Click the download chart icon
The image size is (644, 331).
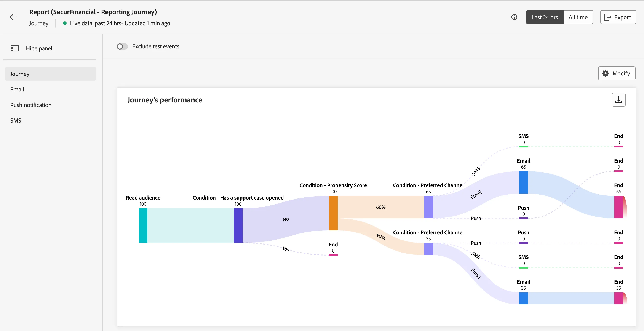[x=618, y=99]
